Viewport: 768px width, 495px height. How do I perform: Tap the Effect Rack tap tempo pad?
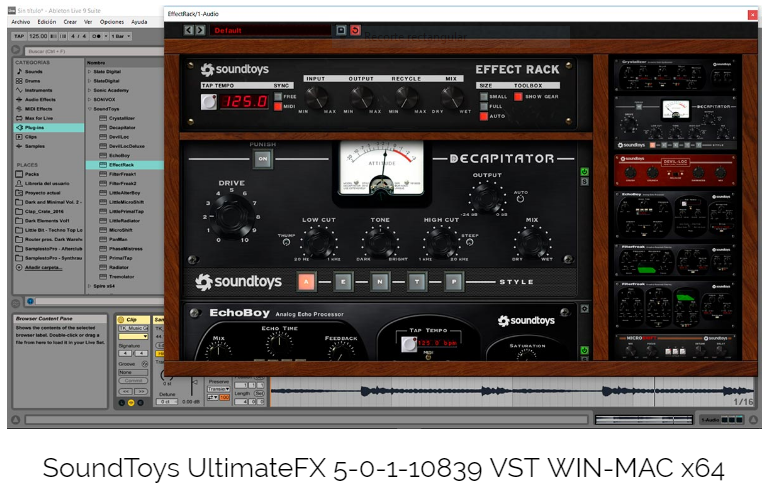point(209,101)
